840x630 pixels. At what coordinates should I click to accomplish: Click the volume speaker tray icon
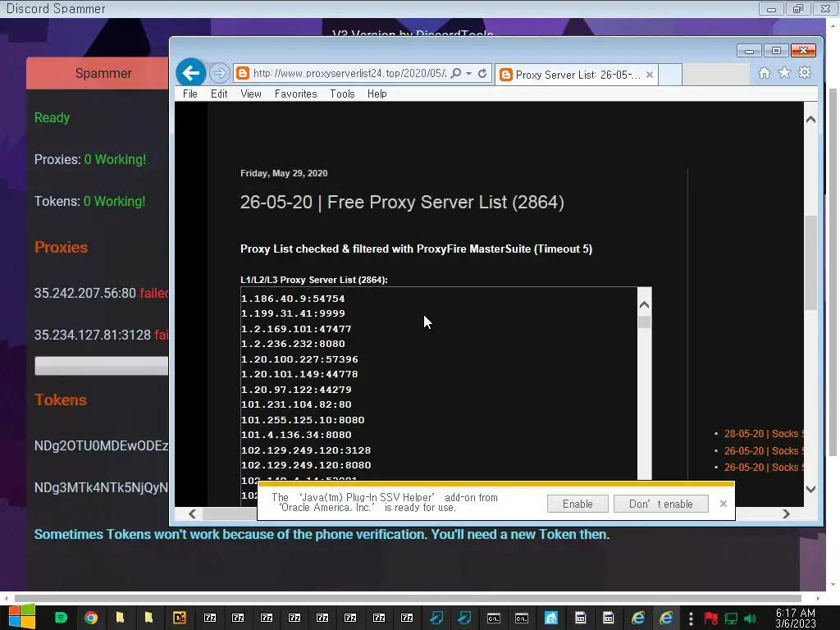(750, 619)
